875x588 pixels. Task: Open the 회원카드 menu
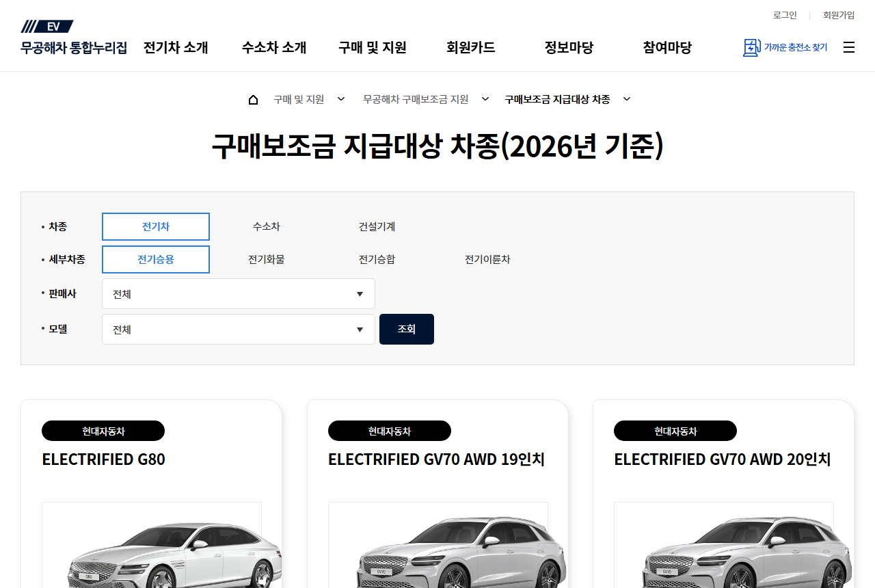471,47
